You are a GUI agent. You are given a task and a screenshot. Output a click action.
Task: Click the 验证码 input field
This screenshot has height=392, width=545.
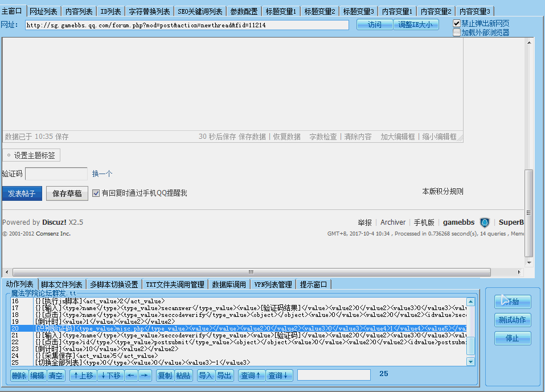pyautogui.click(x=56, y=174)
